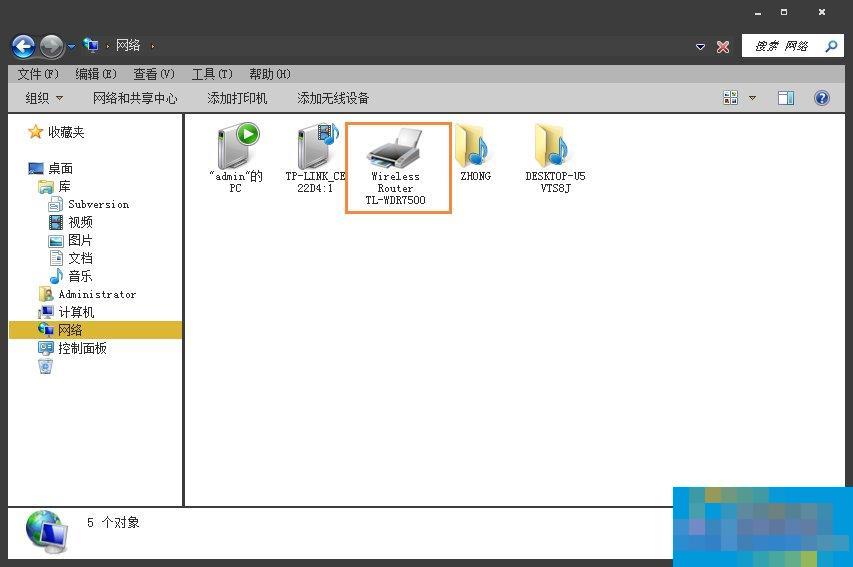
Task: Open help with the question mark icon
Action: [x=821, y=98]
